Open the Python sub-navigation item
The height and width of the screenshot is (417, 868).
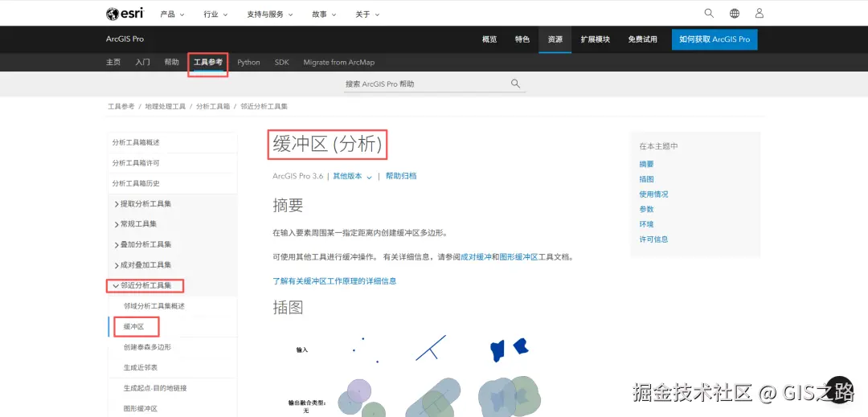[x=248, y=62]
